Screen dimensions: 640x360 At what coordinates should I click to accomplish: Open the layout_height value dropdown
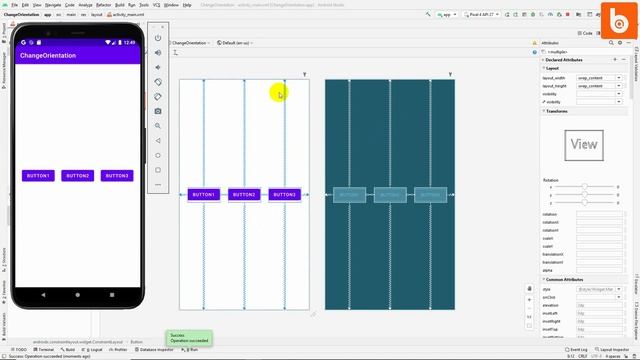pos(619,86)
